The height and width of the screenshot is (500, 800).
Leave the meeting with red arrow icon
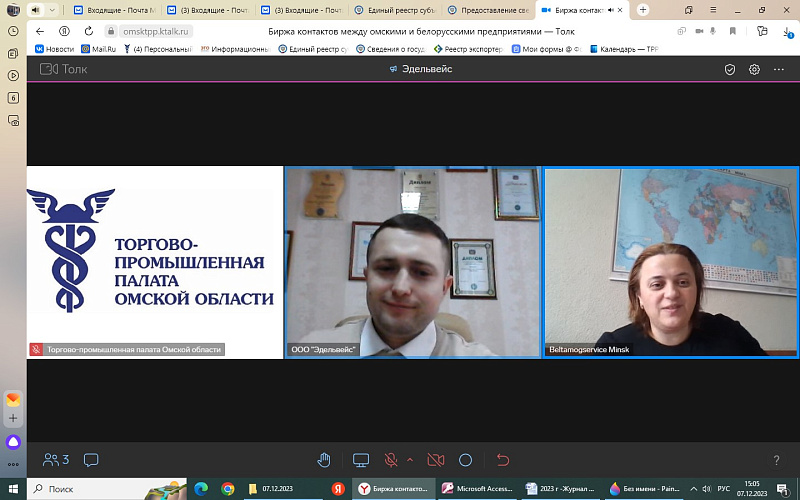click(503, 460)
